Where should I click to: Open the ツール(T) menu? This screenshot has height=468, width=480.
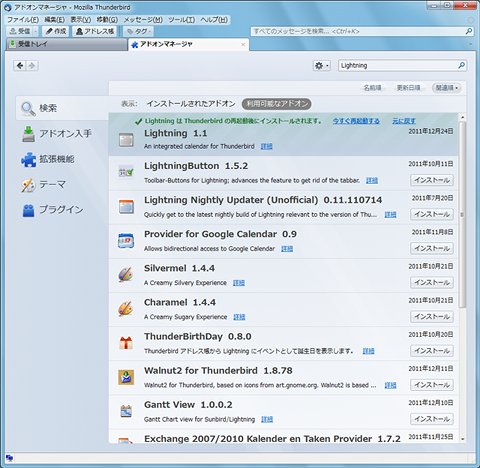click(x=181, y=20)
